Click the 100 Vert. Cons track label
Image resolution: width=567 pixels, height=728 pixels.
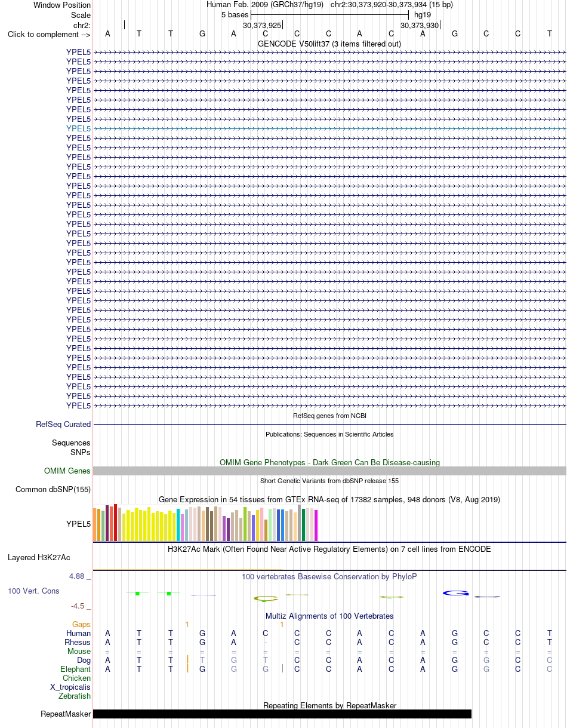[33, 591]
